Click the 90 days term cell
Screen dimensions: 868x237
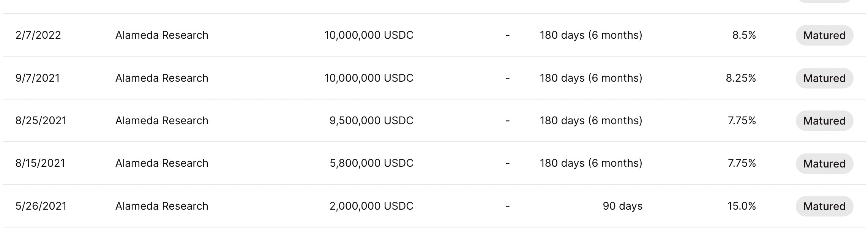tap(622, 206)
